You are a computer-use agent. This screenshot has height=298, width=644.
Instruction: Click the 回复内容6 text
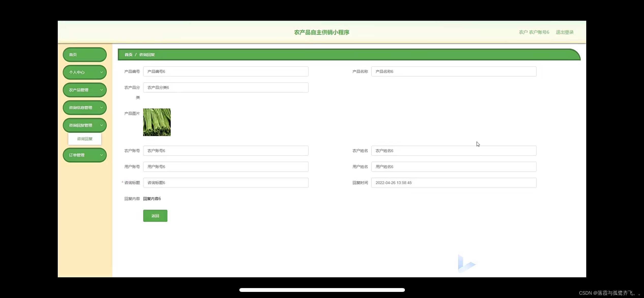click(x=152, y=199)
